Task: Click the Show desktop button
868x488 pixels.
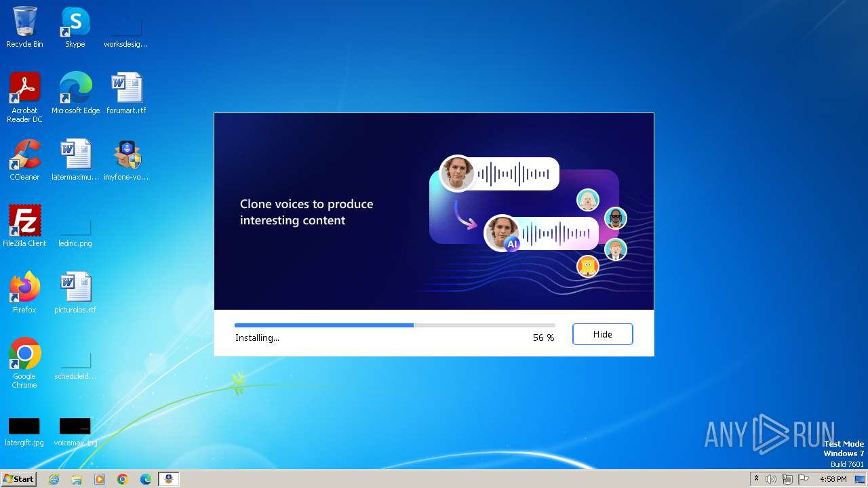Action: [x=860, y=479]
